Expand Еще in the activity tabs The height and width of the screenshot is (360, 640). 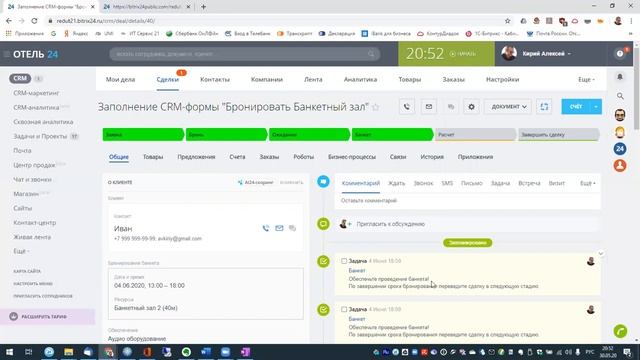(x=587, y=183)
